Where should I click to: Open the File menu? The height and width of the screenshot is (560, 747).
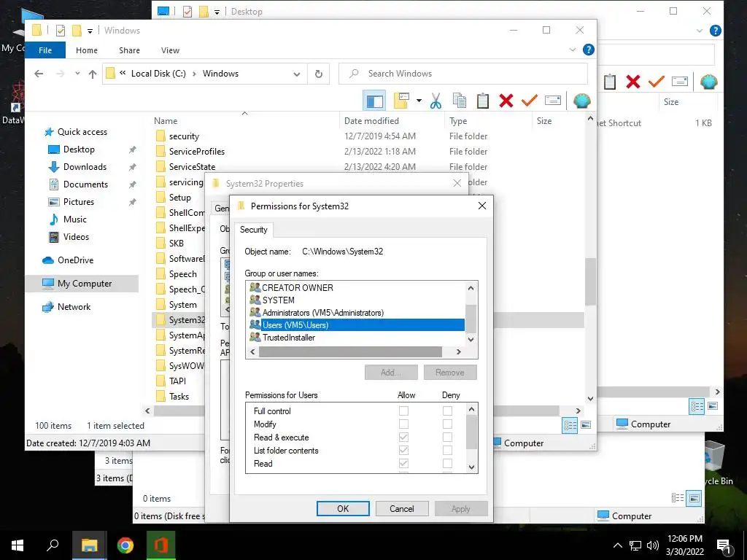click(x=45, y=50)
